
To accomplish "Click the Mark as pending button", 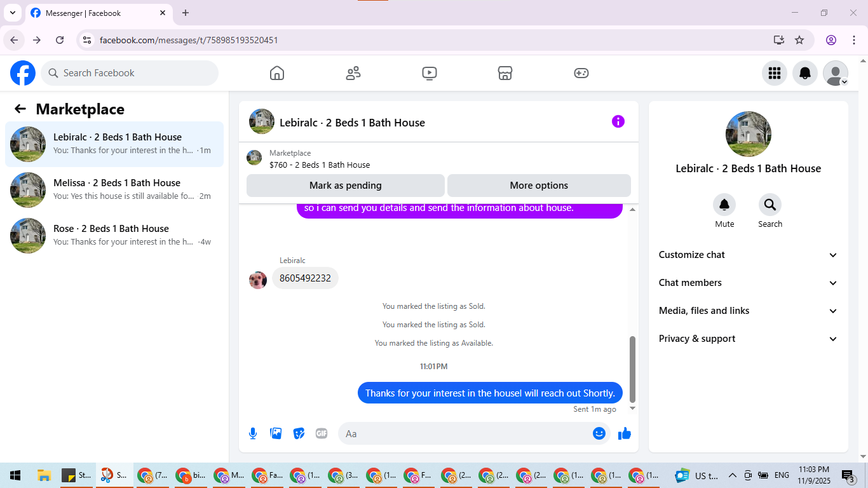I will tap(346, 186).
